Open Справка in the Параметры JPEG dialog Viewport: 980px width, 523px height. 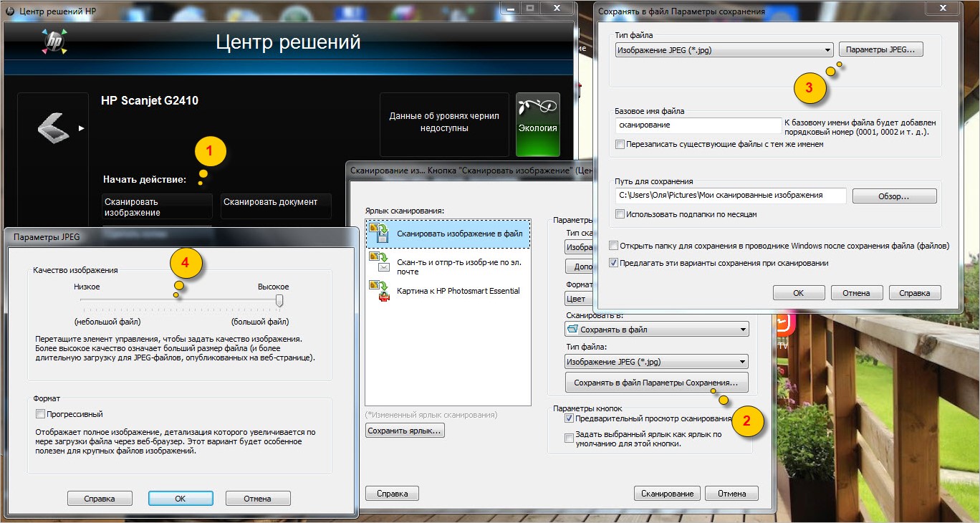click(100, 499)
